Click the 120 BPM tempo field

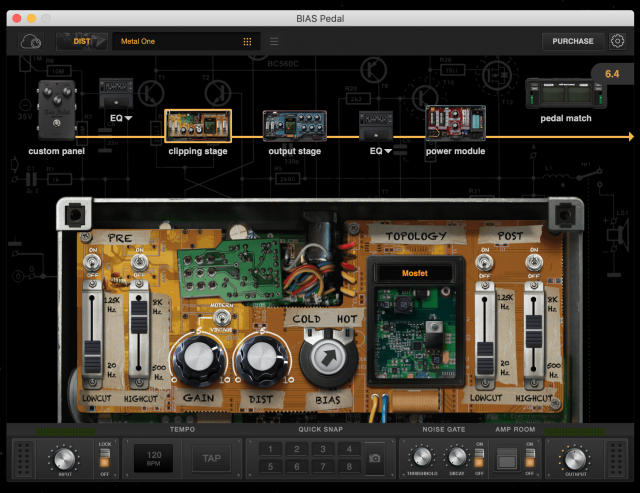point(153,458)
